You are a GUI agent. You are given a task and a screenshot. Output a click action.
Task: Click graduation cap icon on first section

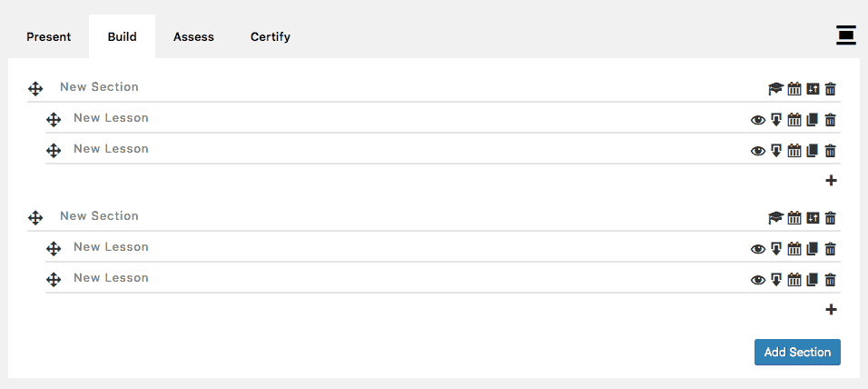tap(776, 89)
